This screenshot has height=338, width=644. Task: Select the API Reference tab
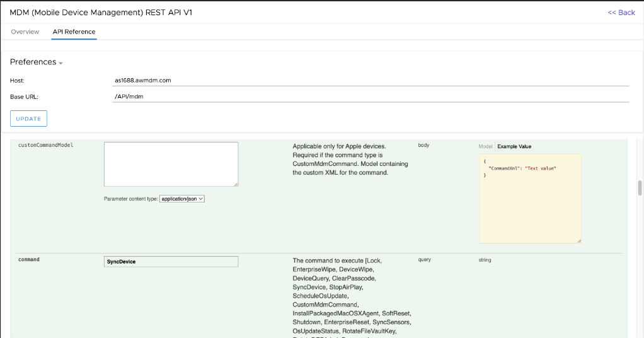(74, 32)
